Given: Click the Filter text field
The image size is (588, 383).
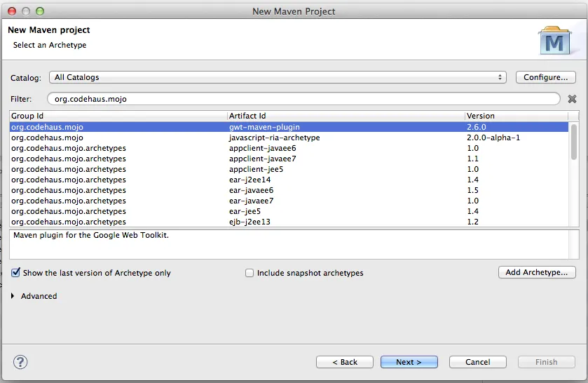Looking at the screenshot, I should [303, 99].
